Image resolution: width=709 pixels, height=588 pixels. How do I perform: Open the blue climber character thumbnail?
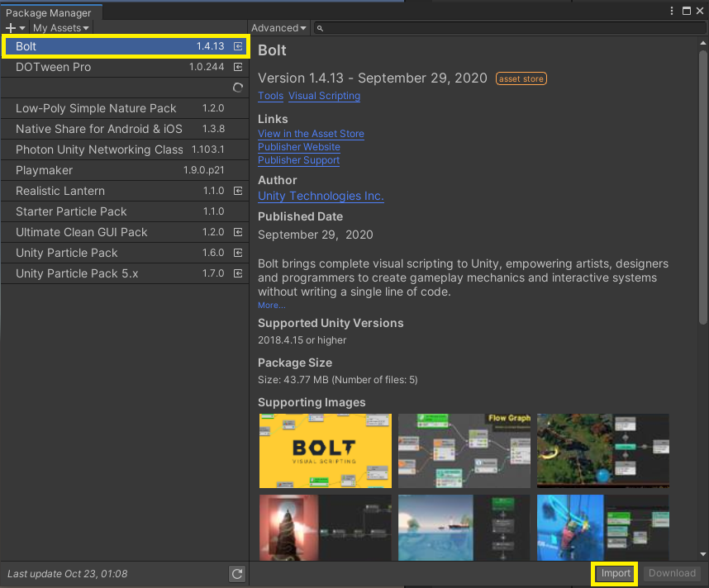[602, 528]
